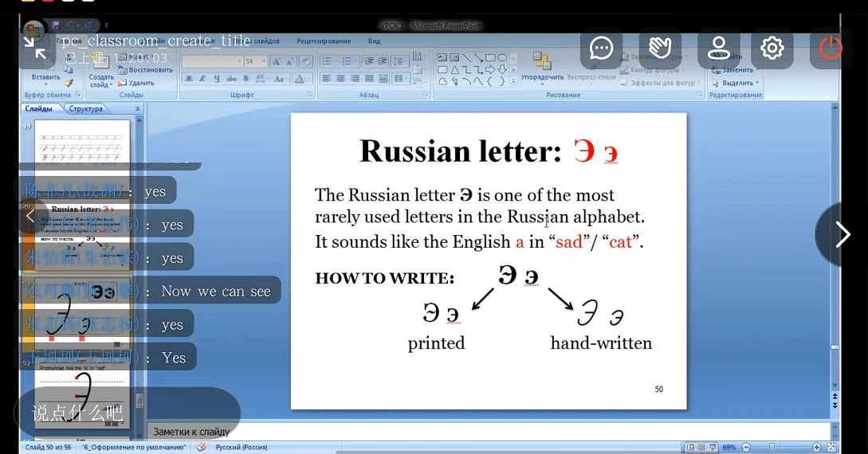The width and height of the screenshot is (868, 454).
Task: Go to next page with right chevron
Action: 842,234
